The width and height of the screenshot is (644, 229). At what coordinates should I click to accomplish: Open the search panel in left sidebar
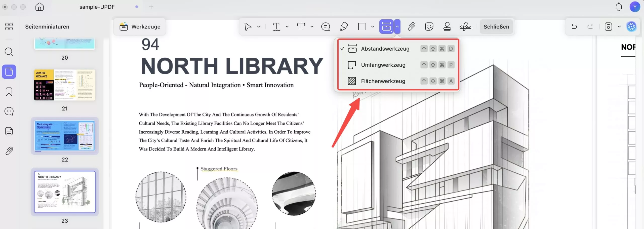tap(9, 52)
